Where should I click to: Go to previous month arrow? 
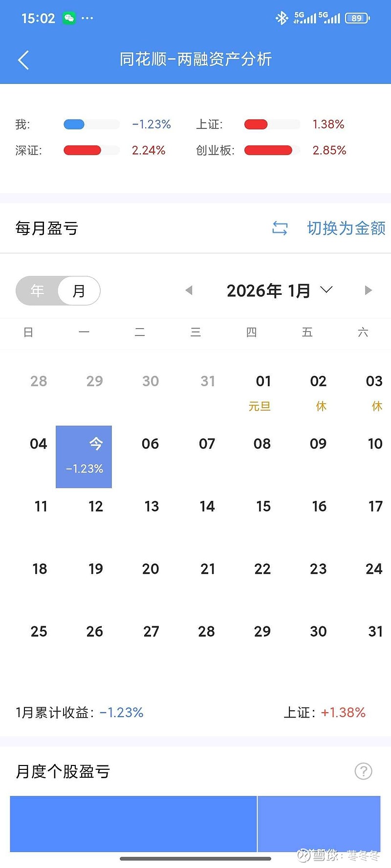(189, 290)
